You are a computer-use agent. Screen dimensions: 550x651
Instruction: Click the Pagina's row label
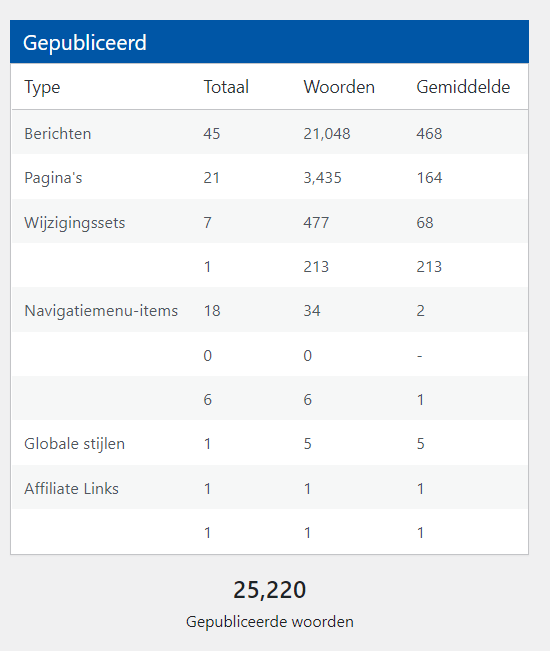click(53, 178)
